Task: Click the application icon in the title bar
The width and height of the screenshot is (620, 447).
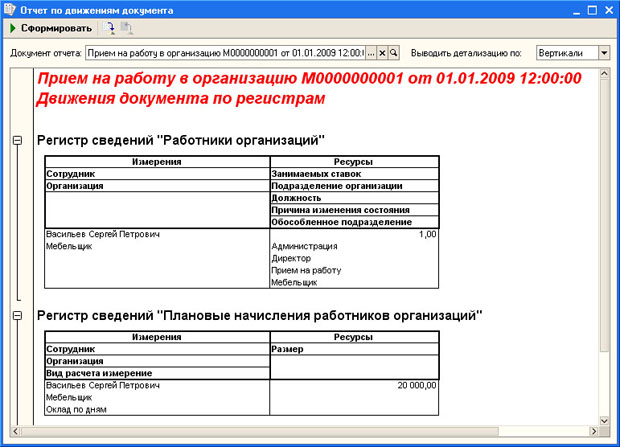Action: point(9,9)
